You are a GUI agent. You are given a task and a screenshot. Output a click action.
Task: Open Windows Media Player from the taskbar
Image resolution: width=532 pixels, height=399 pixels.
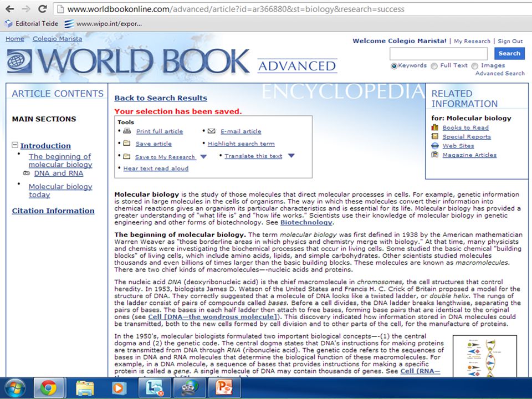(x=119, y=388)
